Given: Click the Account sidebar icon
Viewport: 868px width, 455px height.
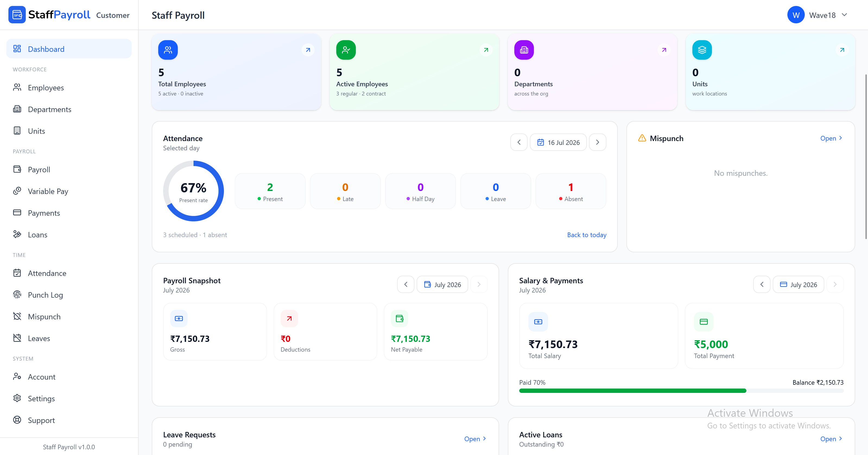Looking at the screenshot, I should point(17,377).
